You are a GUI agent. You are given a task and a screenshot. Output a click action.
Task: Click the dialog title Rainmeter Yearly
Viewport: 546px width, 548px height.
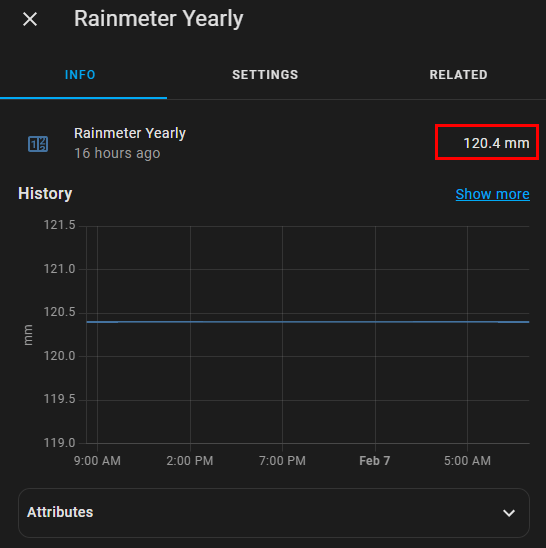(158, 19)
